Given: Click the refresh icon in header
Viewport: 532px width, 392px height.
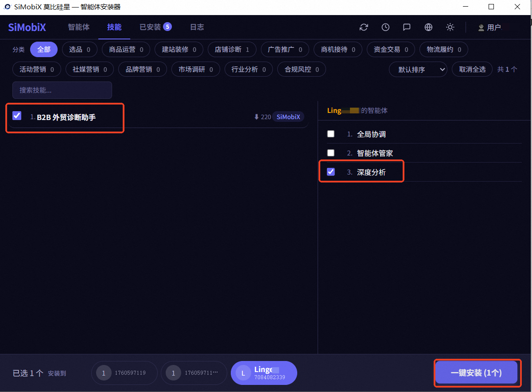Looking at the screenshot, I should click(364, 27).
